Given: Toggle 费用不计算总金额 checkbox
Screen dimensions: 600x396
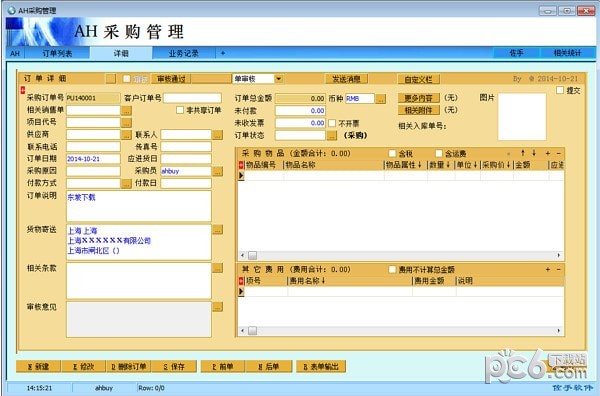Looking at the screenshot, I should [392, 269].
